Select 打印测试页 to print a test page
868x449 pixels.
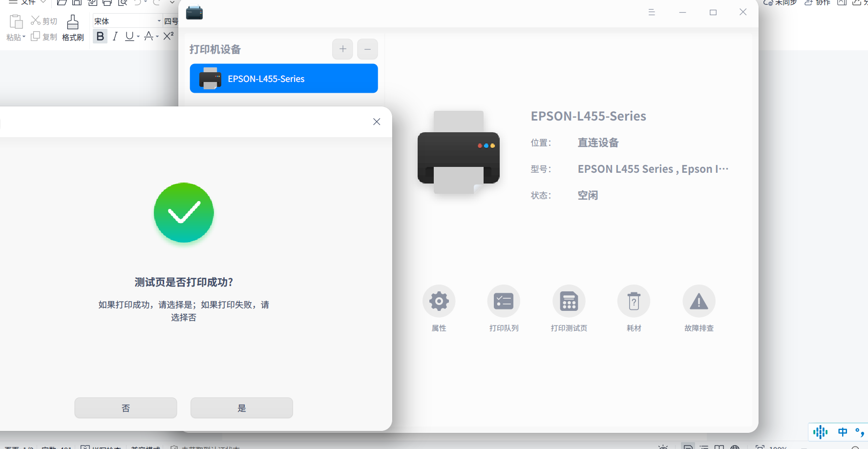point(569,301)
